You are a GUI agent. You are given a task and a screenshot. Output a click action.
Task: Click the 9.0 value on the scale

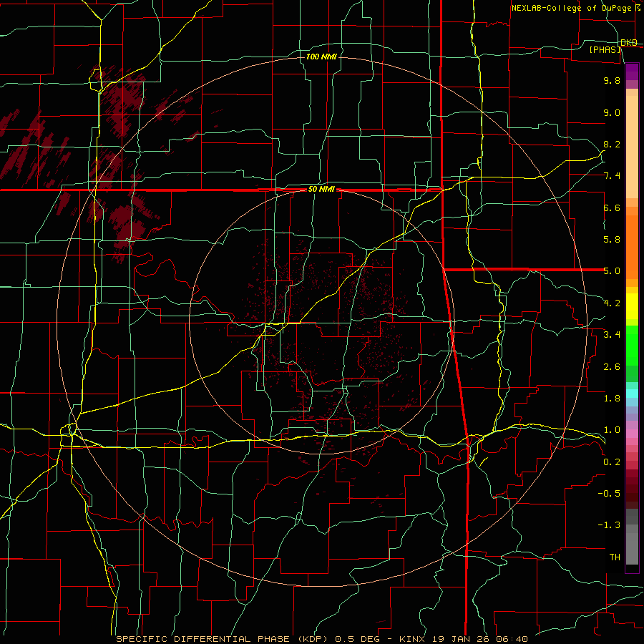click(612, 112)
